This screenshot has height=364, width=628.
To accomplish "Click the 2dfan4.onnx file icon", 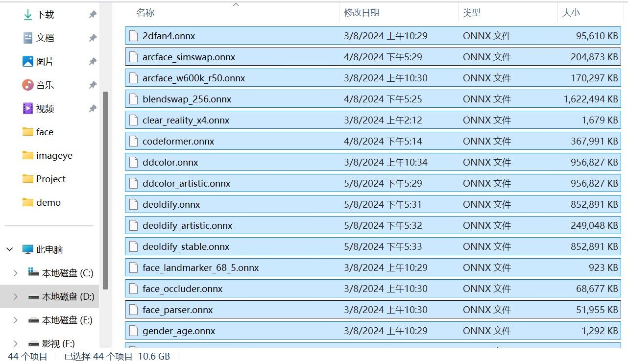I will pyautogui.click(x=133, y=36).
